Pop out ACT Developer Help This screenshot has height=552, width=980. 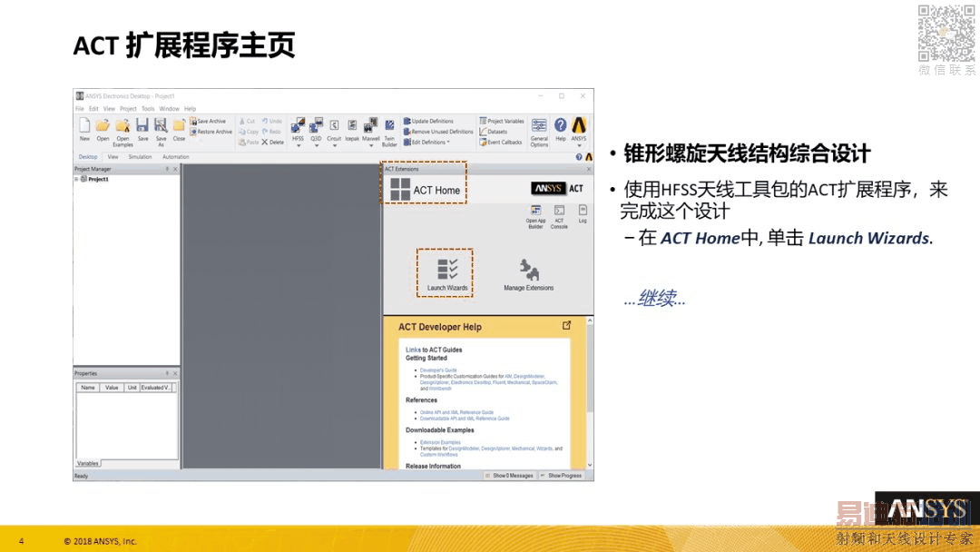coord(567,325)
